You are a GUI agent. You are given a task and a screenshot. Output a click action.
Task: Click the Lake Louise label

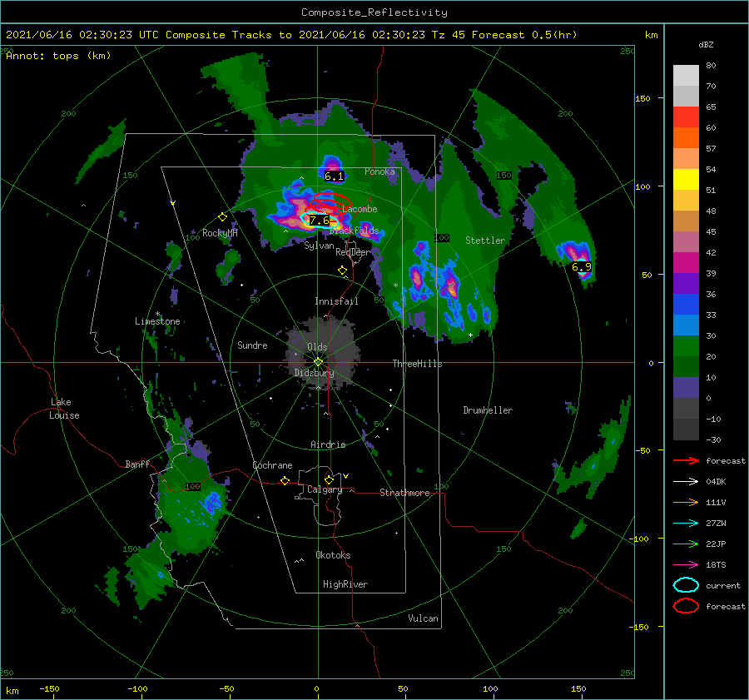pyautogui.click(x=64, y=409)
